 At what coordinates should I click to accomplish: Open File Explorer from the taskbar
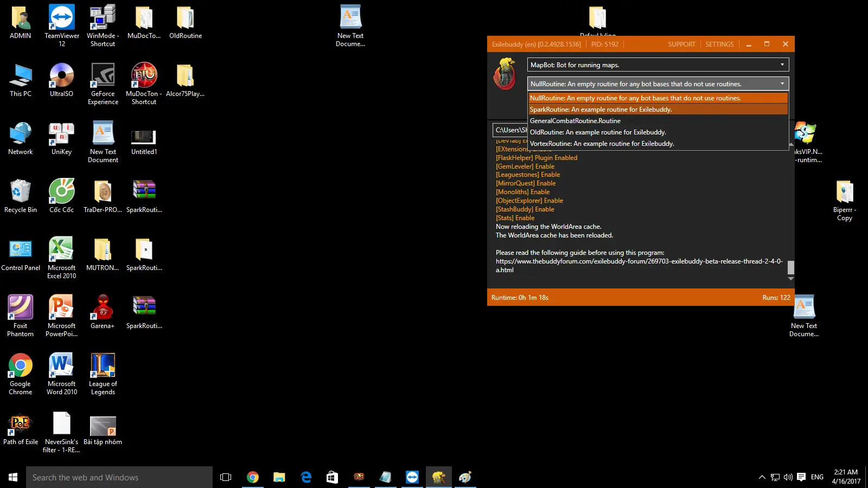(279, 477)
